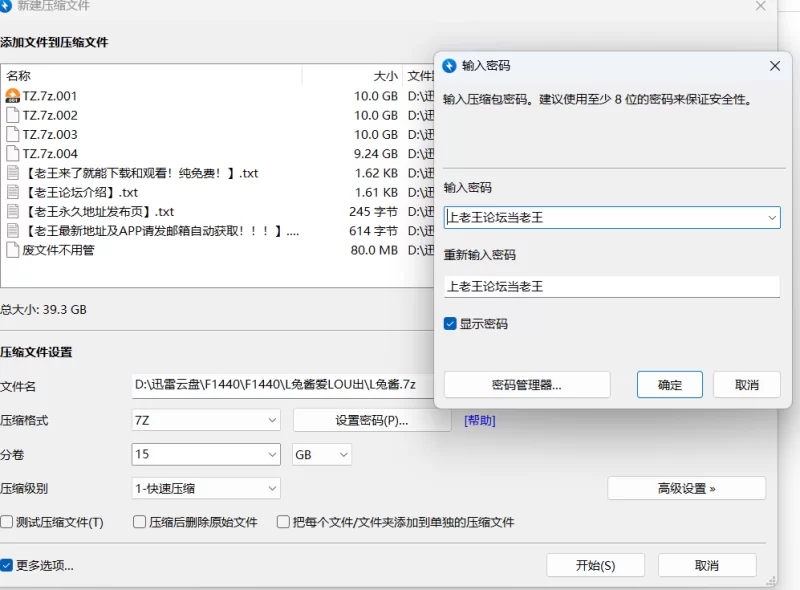Click the 重新输入密码 input field

point(611,286)
